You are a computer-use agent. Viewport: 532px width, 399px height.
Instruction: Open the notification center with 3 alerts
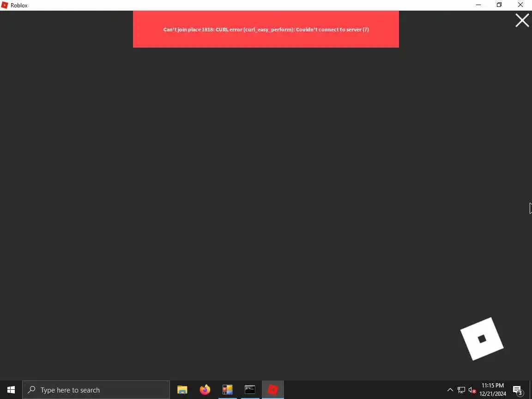tap(518, 390)
